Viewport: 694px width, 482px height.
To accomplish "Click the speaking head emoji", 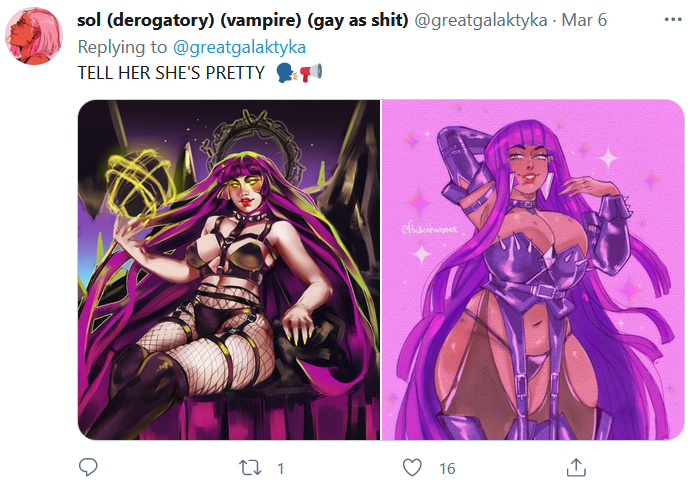I will tap(286, 73).
